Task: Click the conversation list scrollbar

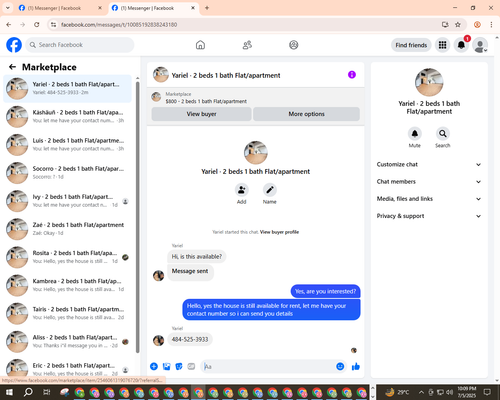Action: pos(138,217)
